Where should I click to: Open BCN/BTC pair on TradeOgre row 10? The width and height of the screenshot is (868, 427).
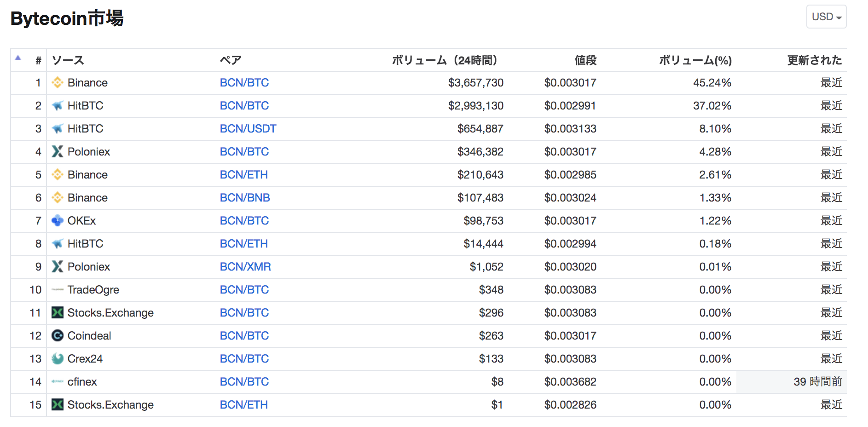coord(244,290)
